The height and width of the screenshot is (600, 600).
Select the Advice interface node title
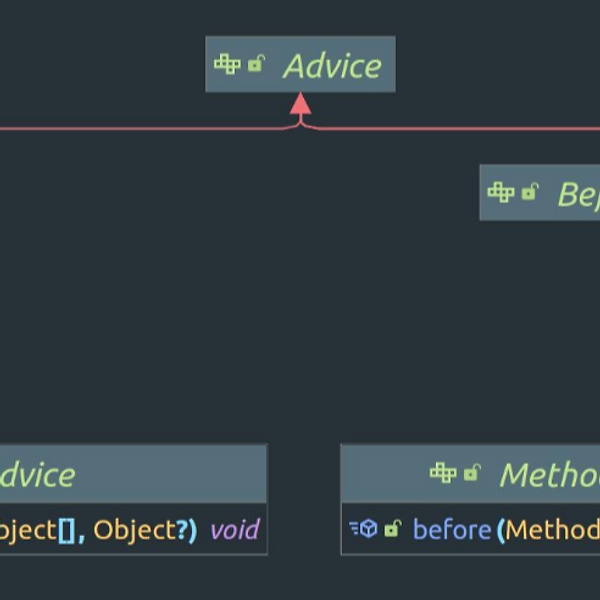coord(332,66)
